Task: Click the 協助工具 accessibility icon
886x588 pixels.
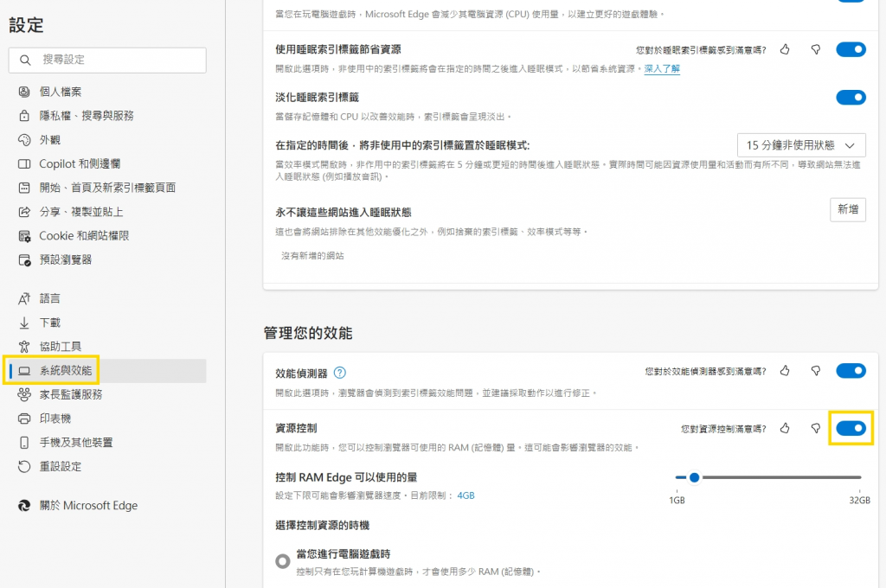Action: click(24, 346)
